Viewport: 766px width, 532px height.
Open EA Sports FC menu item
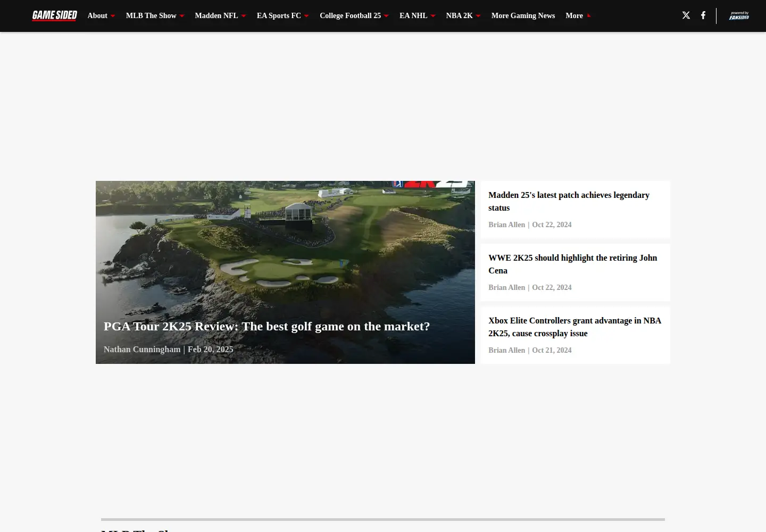(279, 16)
